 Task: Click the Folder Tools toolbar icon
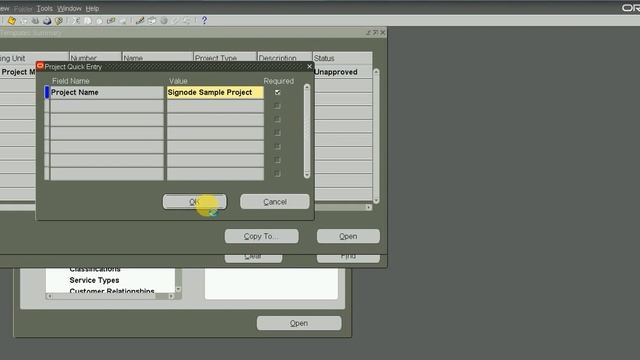coord(187,20)
